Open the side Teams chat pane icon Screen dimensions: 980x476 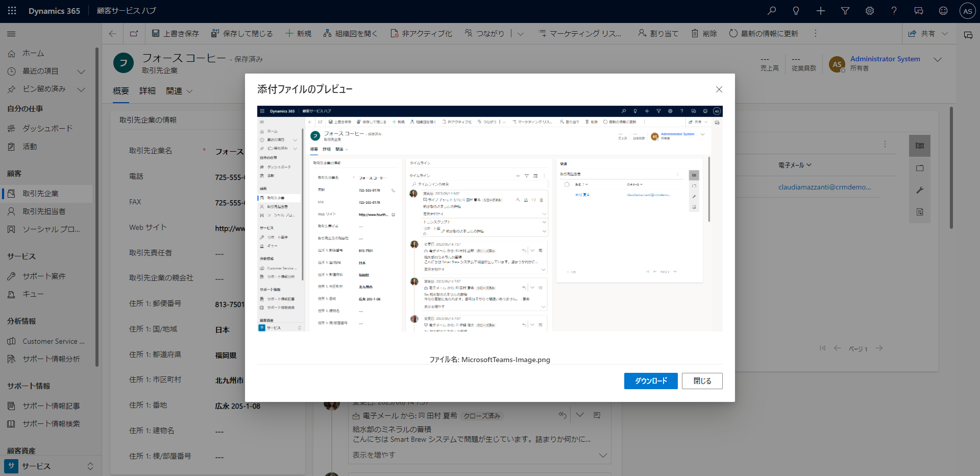(x=968, y=35)
